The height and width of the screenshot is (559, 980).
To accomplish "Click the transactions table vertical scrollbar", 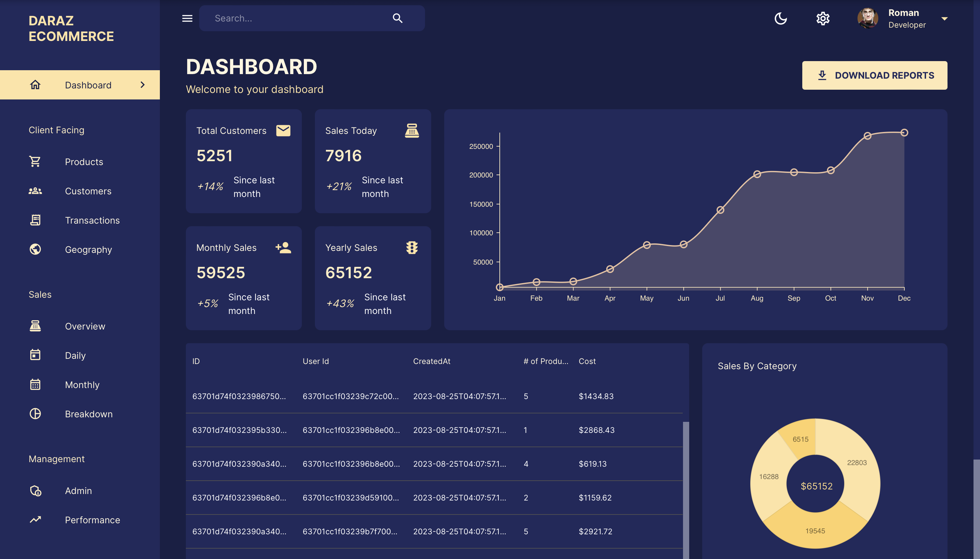I will [686, 490].
